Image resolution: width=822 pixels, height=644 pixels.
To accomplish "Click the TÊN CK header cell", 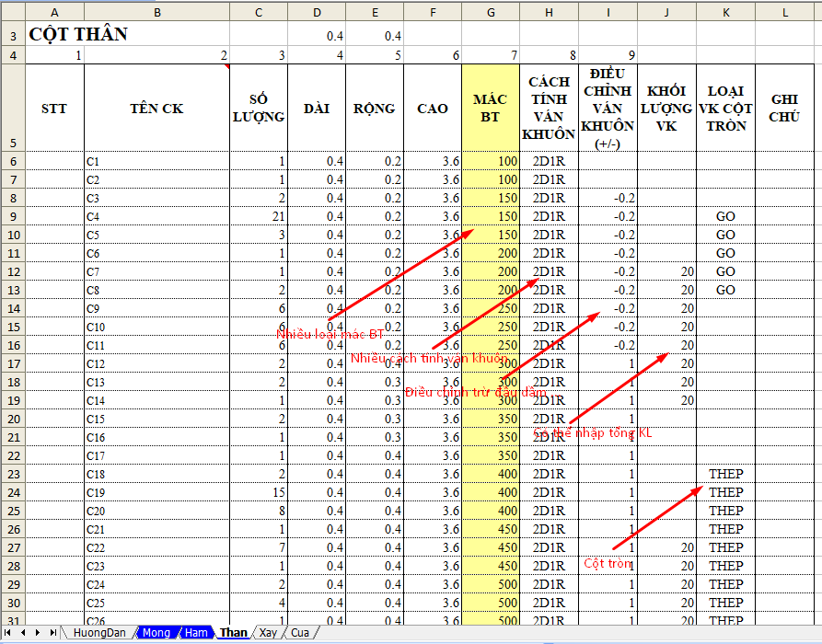I will (x=156, y=108).
